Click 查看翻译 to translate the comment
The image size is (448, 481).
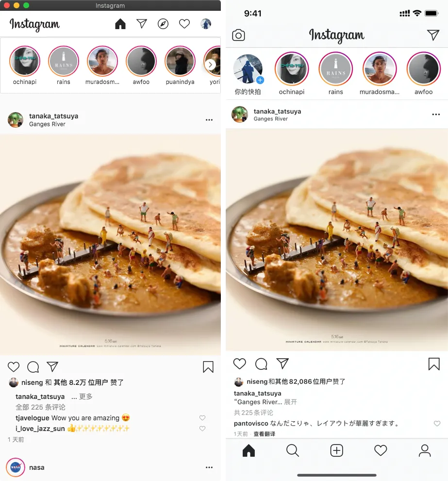pos(265,434)
